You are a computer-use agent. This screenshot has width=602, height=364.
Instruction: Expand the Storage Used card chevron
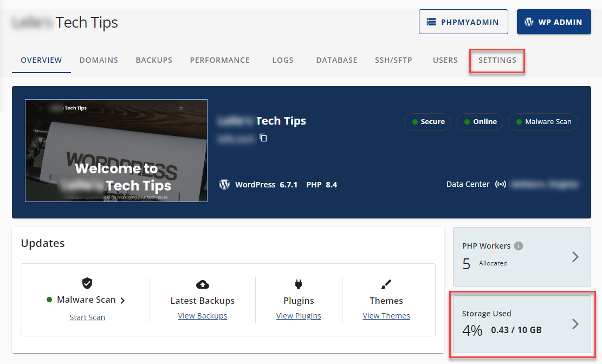click(575, 324)
